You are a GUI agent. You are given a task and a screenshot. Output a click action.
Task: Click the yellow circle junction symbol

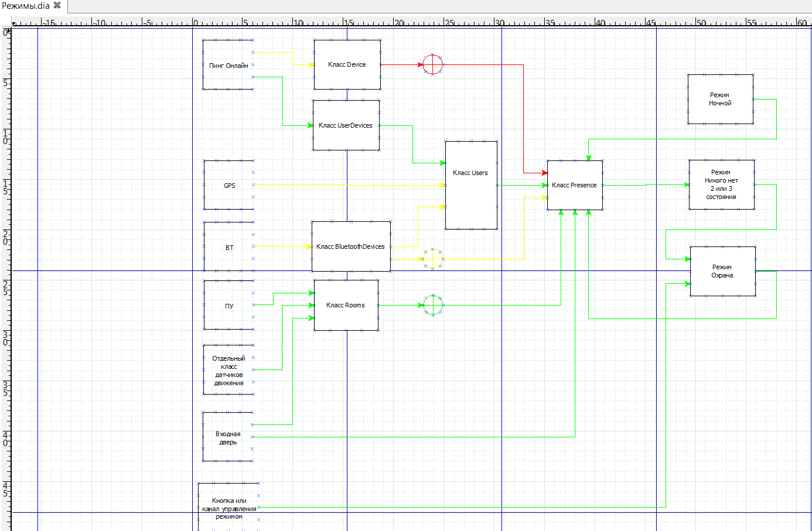point(432,259)
